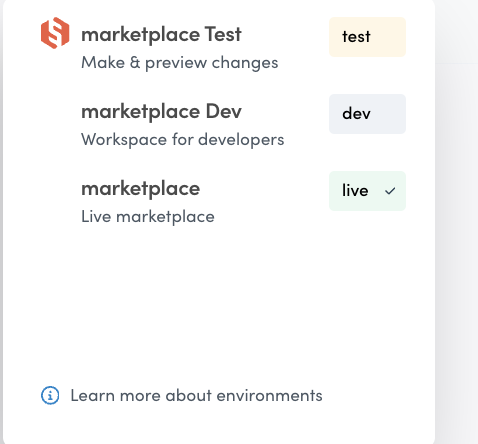Select the marketplace Test environment
Screen dimensions: 478x444
point(223,44)
